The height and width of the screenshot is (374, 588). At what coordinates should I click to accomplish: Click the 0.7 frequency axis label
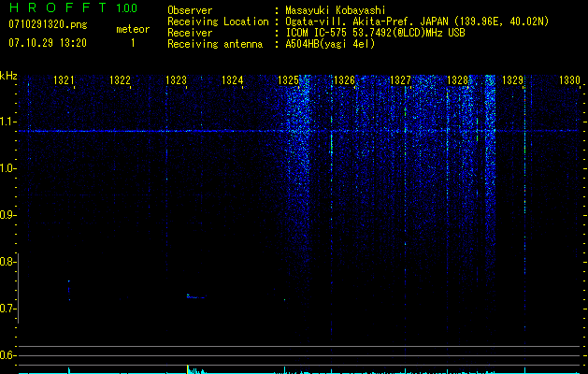pos(7,309)
